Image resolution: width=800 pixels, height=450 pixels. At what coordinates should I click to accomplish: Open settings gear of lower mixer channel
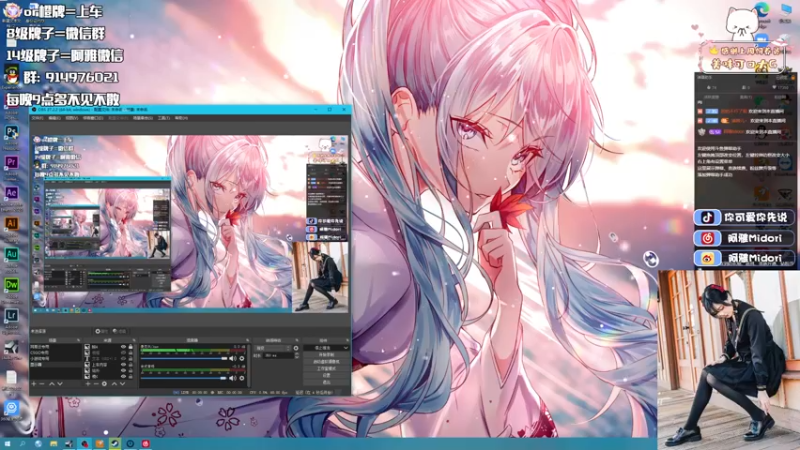[242, 378]
